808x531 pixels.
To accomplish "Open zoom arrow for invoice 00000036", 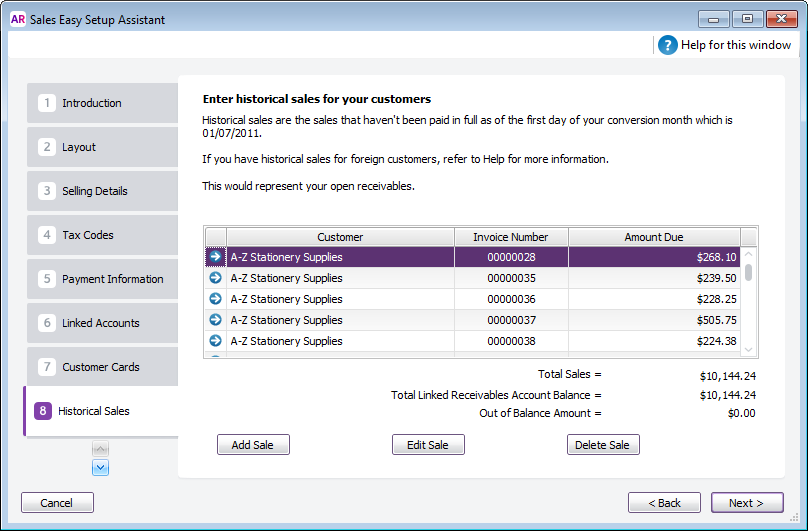I will 215,298.
